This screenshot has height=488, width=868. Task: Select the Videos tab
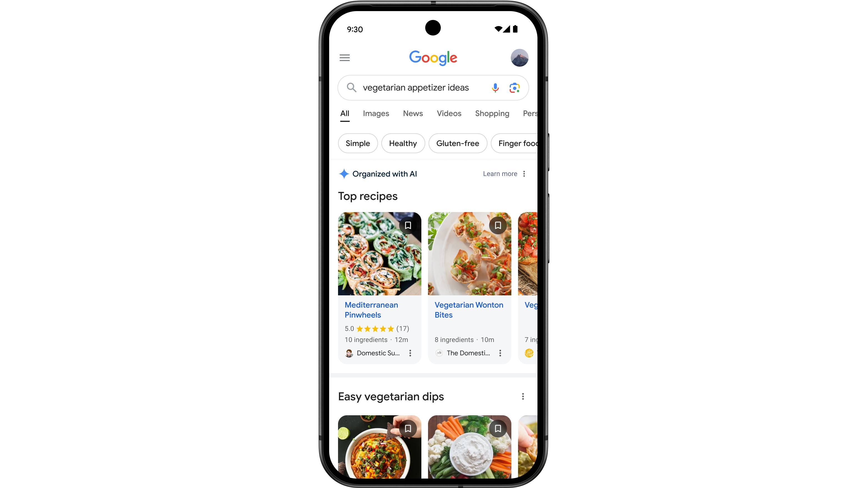(x=449, y=113)
